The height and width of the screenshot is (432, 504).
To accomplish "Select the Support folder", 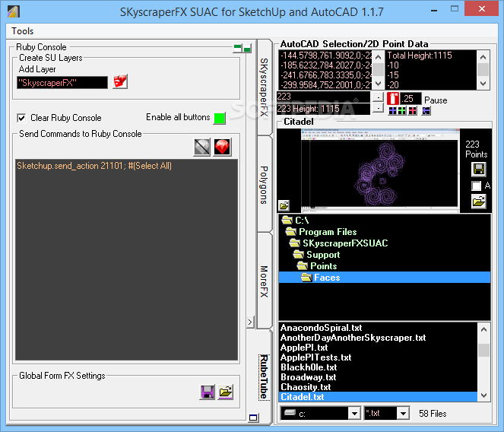I will [x=385, y=255].
